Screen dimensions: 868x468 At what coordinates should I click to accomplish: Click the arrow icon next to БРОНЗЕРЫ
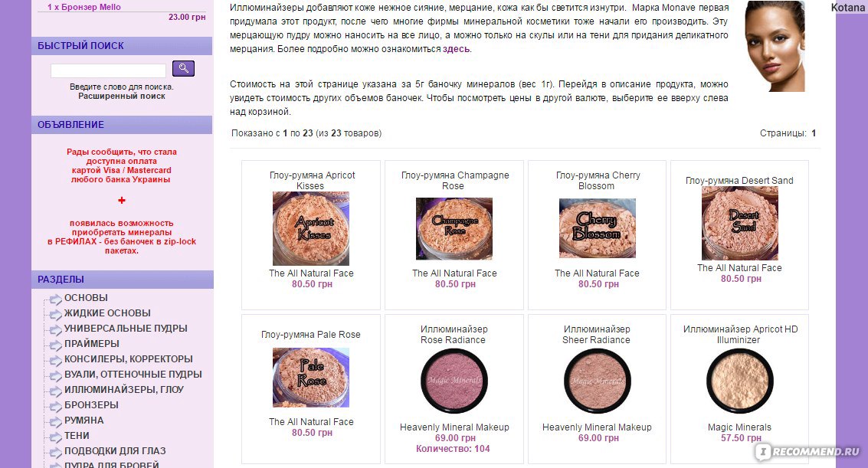[55, 407]
